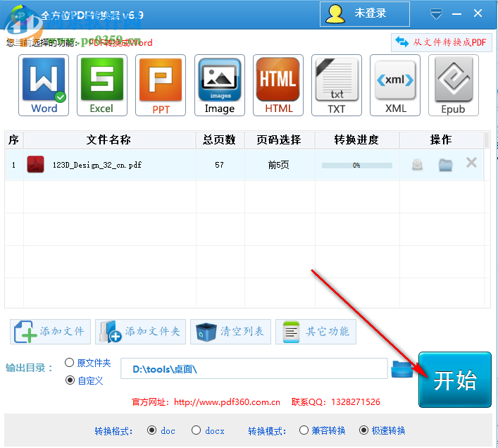The height and width of the screenshot is (448, 498).
Task: Select 兼容转换 conversion mode radio
Action: (x=304, y=430)
